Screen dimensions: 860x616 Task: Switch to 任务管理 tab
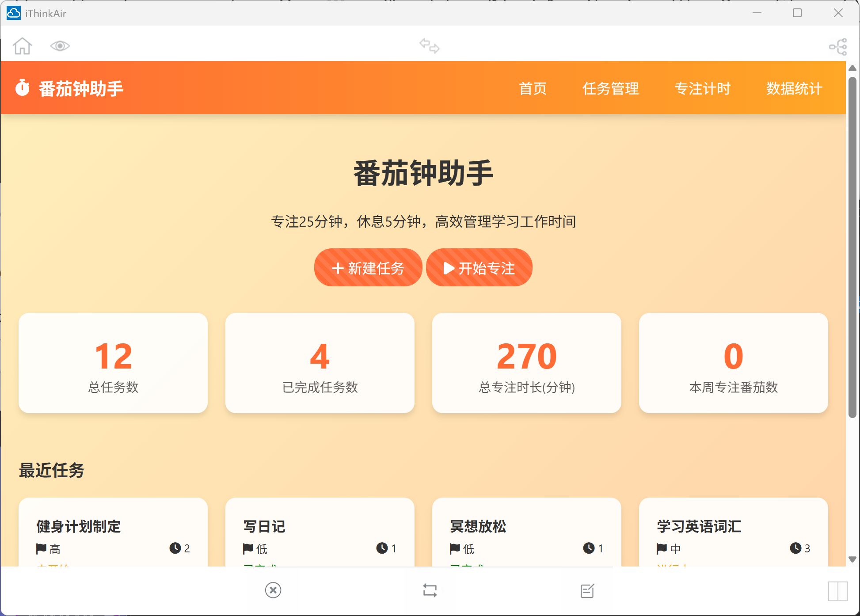[611, 88]
